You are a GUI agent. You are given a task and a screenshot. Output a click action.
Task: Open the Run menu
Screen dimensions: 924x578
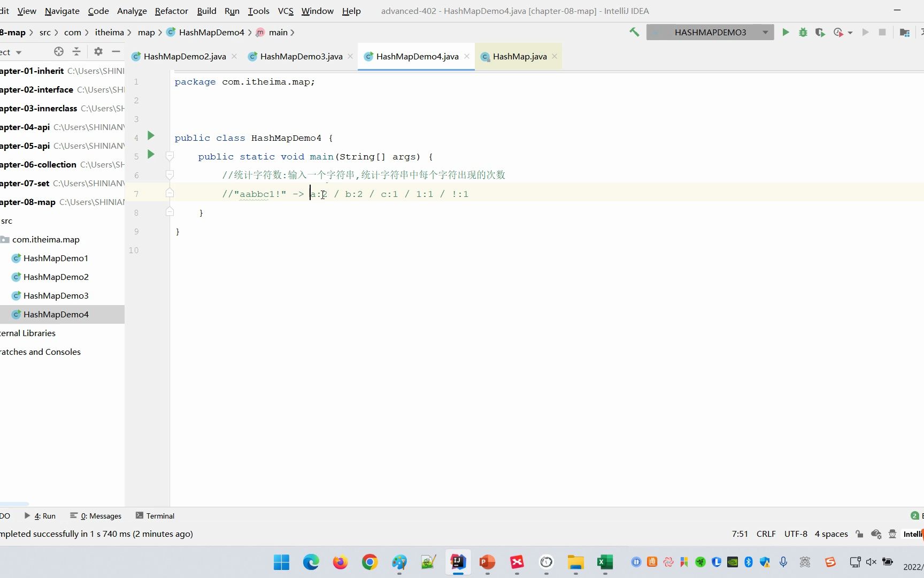[x=232, y=11]
